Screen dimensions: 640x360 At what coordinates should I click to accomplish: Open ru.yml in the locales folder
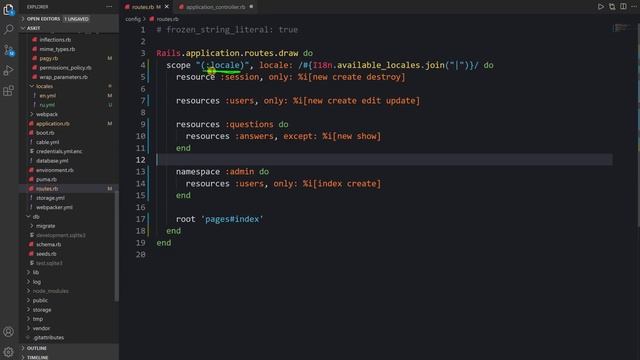(47, 105)
